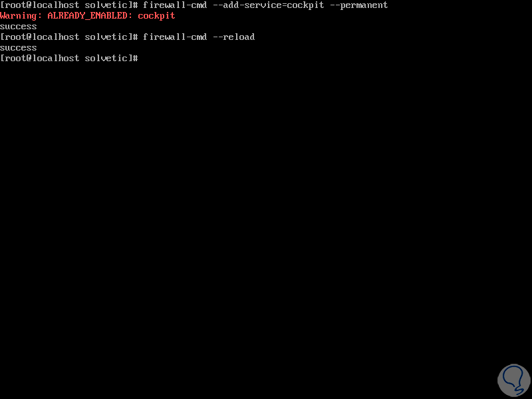Click the firewall-cmd --reload command
532x399 pixels.
pyautogui.click(x=199, y=37)
